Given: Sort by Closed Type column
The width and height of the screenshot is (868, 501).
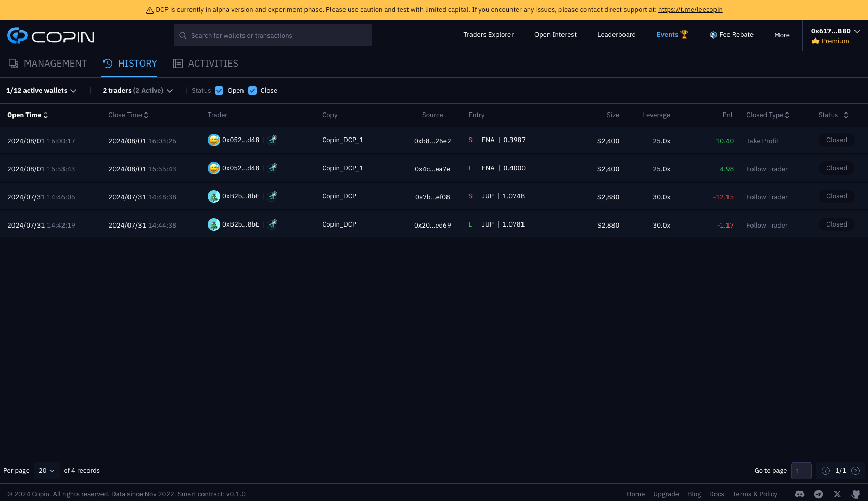Looking at the screenshot, I should 768,115.
